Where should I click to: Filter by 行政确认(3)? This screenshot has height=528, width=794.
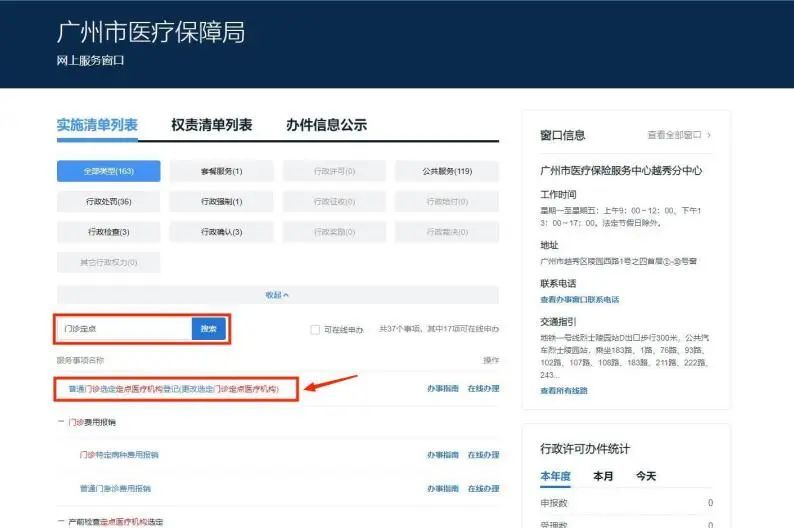click(221, 232)
